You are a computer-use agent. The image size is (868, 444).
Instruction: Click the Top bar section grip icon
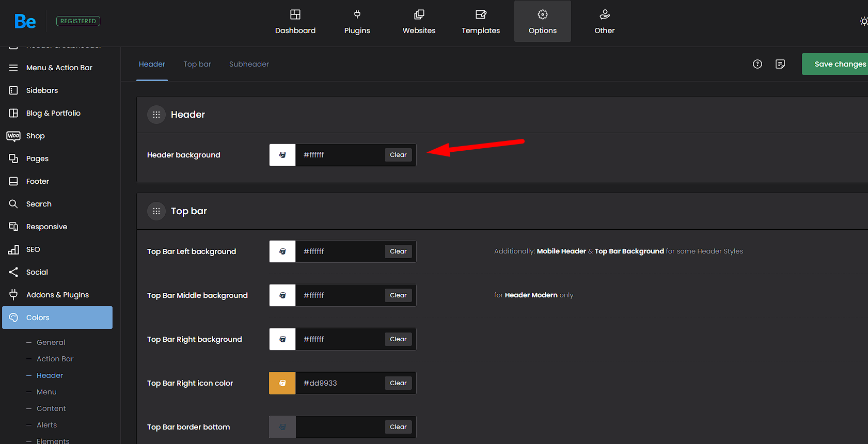point(156,211)
